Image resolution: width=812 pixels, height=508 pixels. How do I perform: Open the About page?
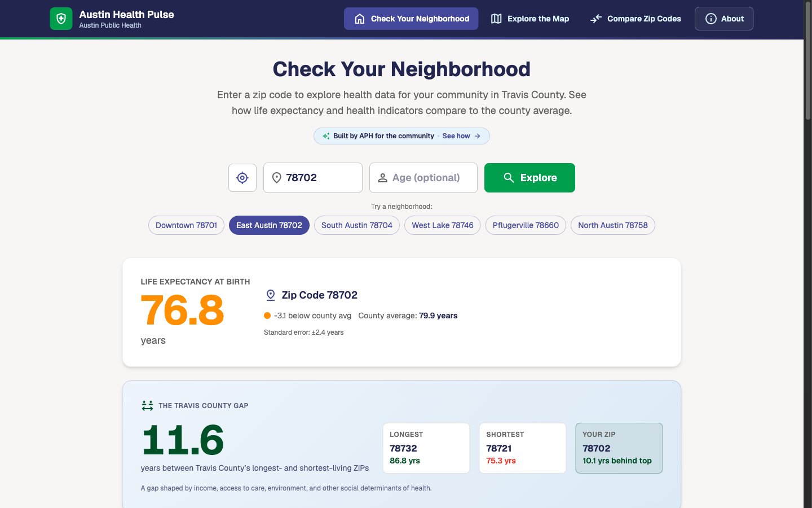click(x=724, y=19)
